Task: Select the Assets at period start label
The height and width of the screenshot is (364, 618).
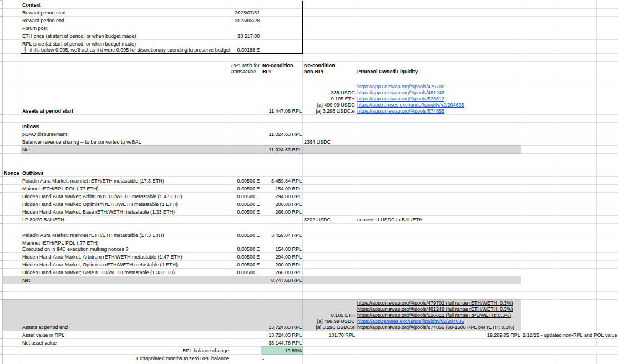Action: tap(48, 111)
